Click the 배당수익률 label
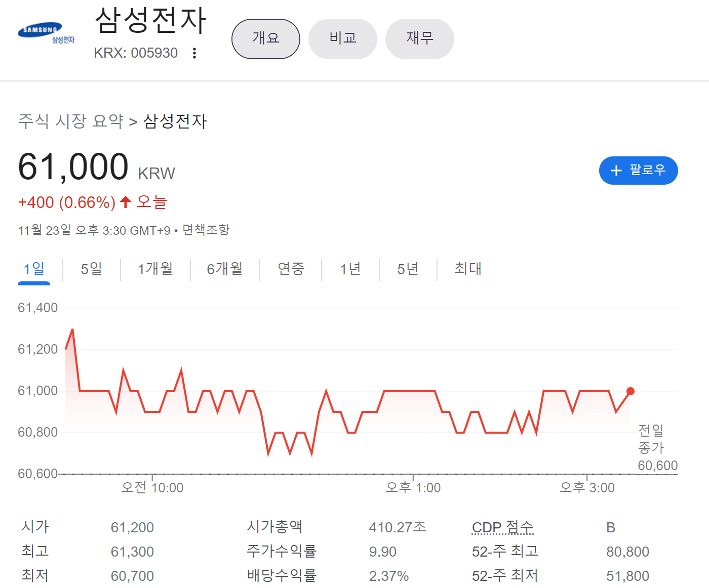 [282, 575]
